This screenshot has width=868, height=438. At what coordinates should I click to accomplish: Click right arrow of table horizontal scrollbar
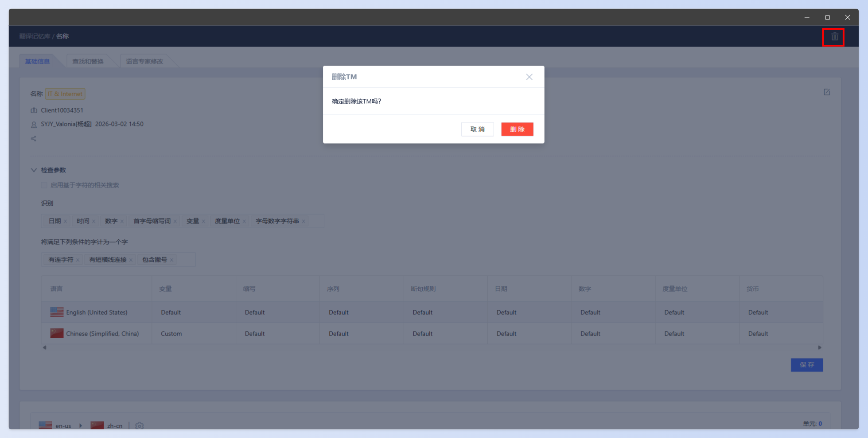click(x=820, y=348)
